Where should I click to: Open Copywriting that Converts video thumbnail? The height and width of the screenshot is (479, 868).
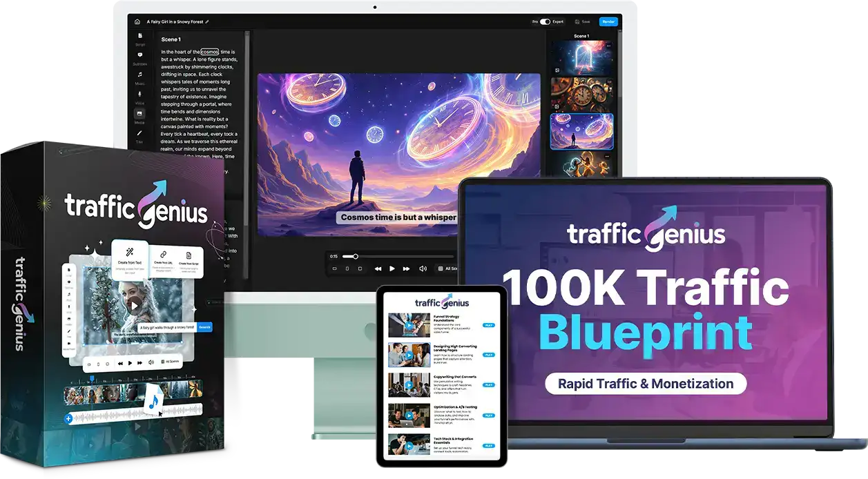[x=409, y=385]
